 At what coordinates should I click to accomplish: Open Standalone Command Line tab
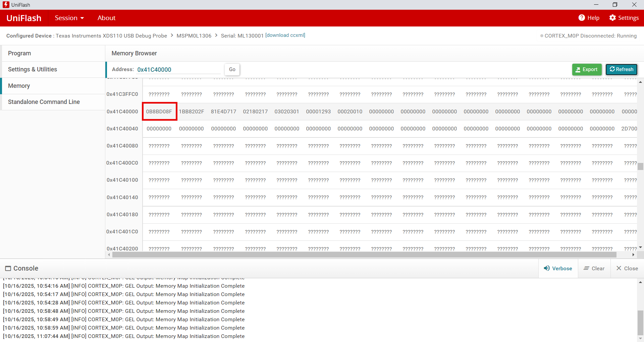pos(53,102)
